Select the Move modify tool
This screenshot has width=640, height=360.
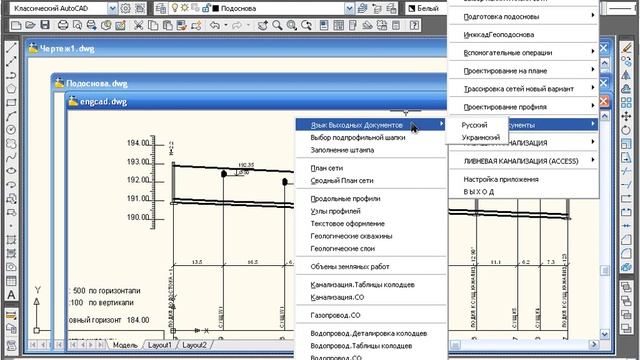point(626,116)
